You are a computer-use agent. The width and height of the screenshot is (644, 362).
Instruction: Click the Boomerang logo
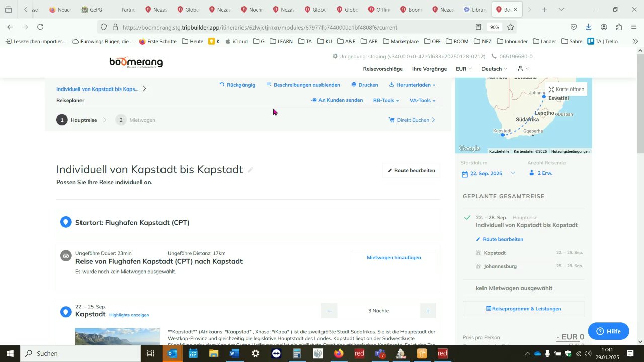pos(136,63)
